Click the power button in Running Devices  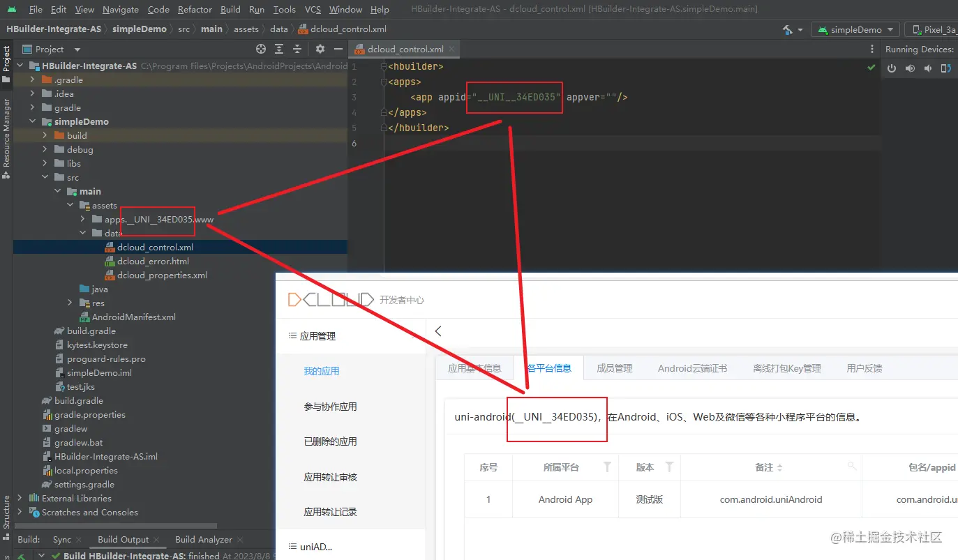tap(892, 68)
